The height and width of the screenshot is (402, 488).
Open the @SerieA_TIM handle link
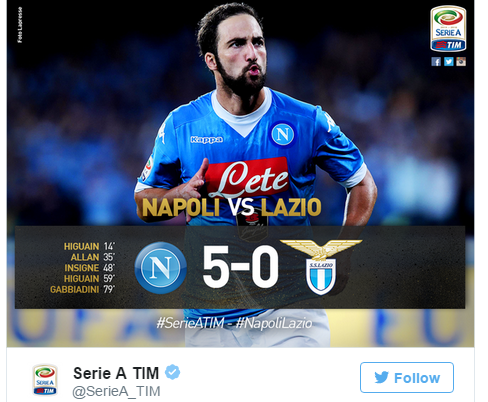point(116,391)
